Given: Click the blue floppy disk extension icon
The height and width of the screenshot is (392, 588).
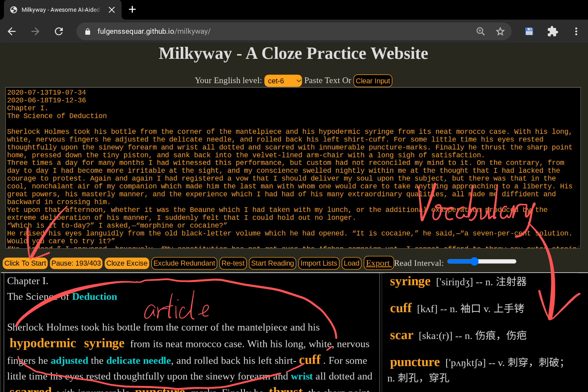Looking at the screenshot, I should 529,32.
